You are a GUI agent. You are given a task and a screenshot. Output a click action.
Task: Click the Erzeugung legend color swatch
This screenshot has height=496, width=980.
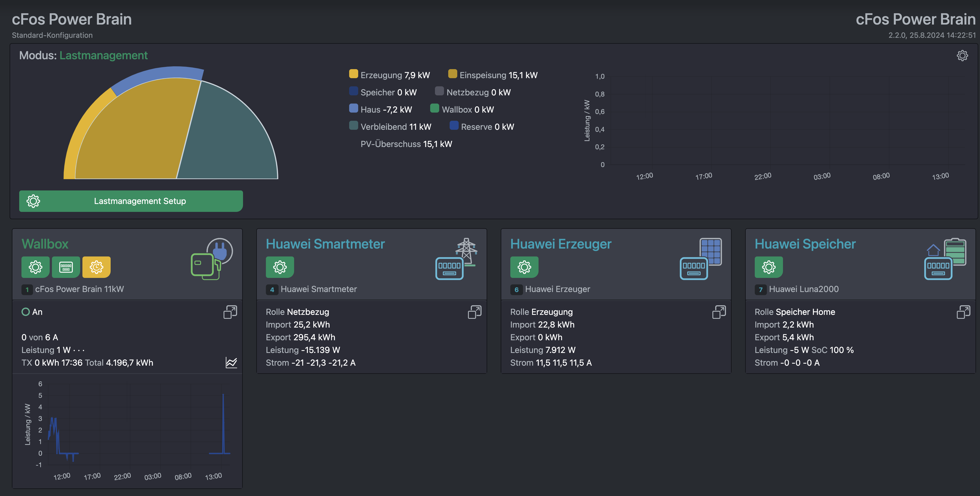pos(353,74)
